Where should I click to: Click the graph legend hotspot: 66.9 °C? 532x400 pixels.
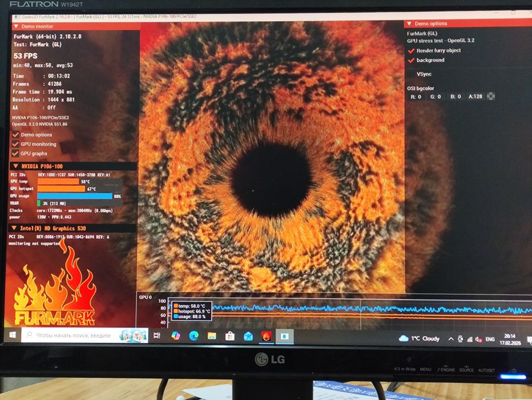pos(192,311)
